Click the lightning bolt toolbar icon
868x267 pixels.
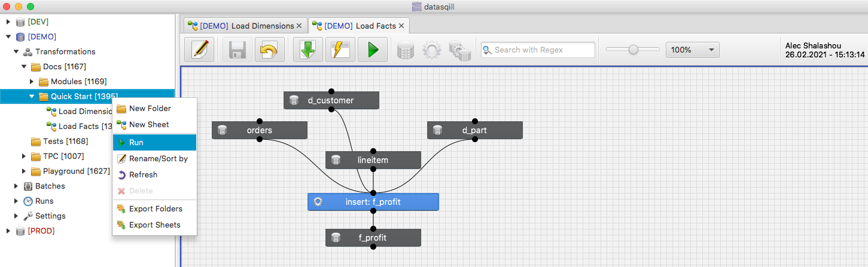click(x=340, y=50)
